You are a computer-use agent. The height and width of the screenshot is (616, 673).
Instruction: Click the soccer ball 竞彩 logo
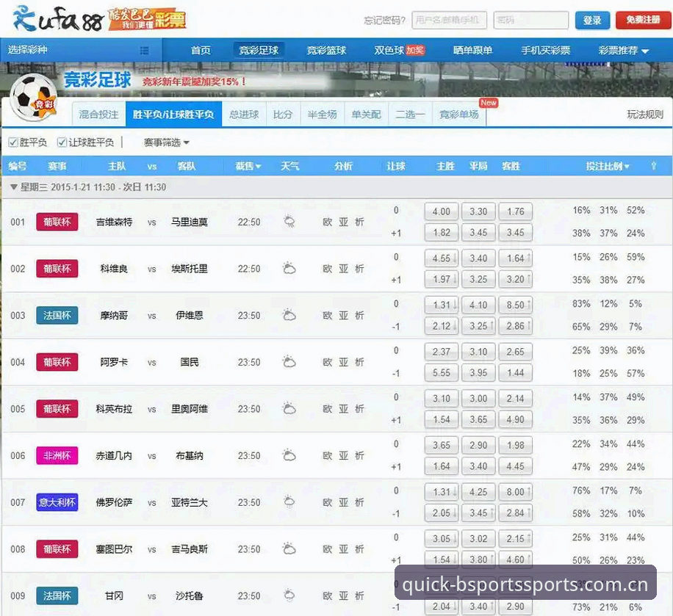point(33,98)
